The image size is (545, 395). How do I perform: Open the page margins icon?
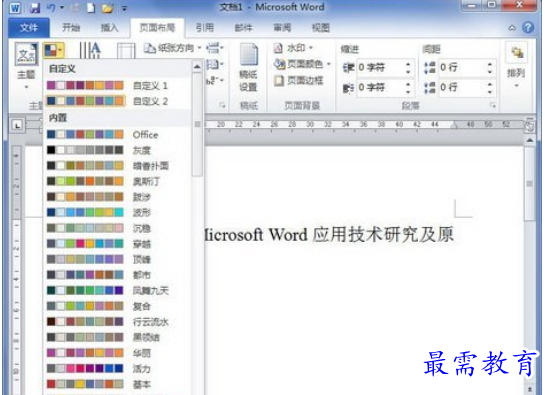[x=126, y=51]
